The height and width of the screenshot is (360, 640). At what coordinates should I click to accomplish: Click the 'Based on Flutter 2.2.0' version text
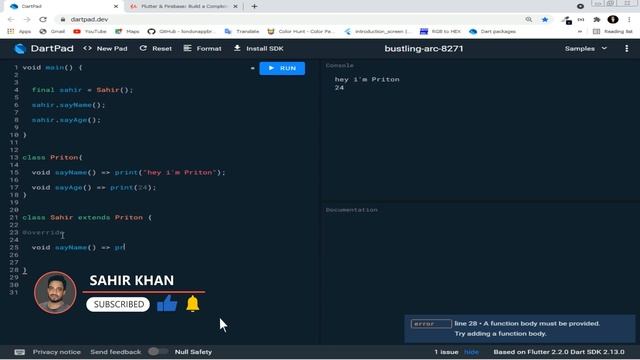coord(559,352)
